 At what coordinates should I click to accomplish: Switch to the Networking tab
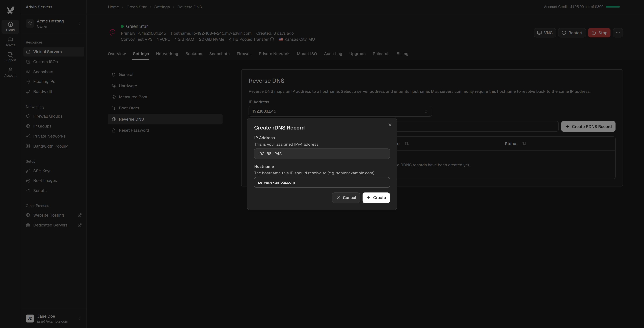click(x=167, y=54)
